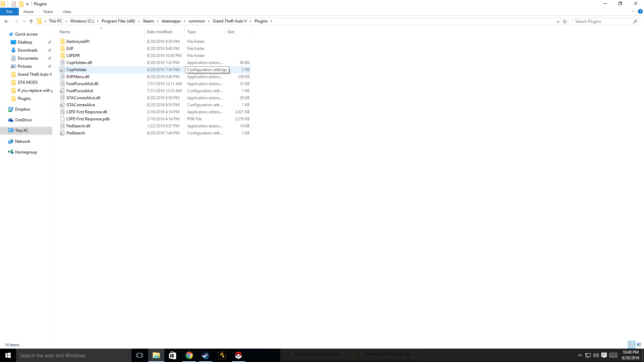The width and height of the screenshot is (644, 362).
Task: Open Google Chrome from the taskbar
Action: [x=189, y=355]
